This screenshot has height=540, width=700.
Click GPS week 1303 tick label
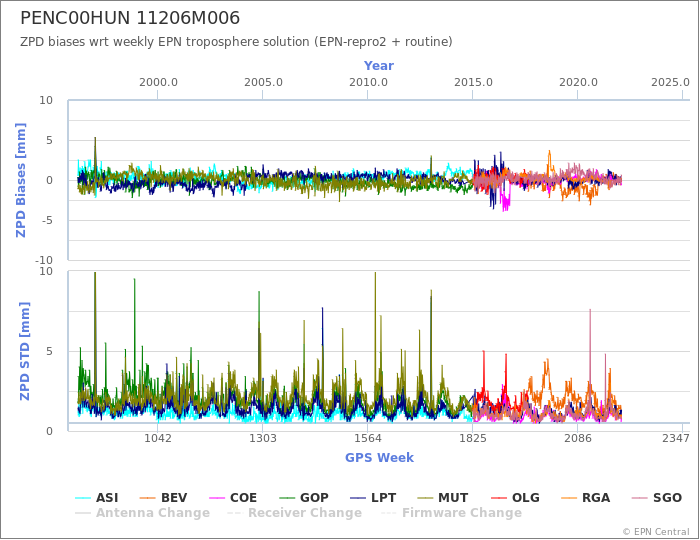pos(262,438)
